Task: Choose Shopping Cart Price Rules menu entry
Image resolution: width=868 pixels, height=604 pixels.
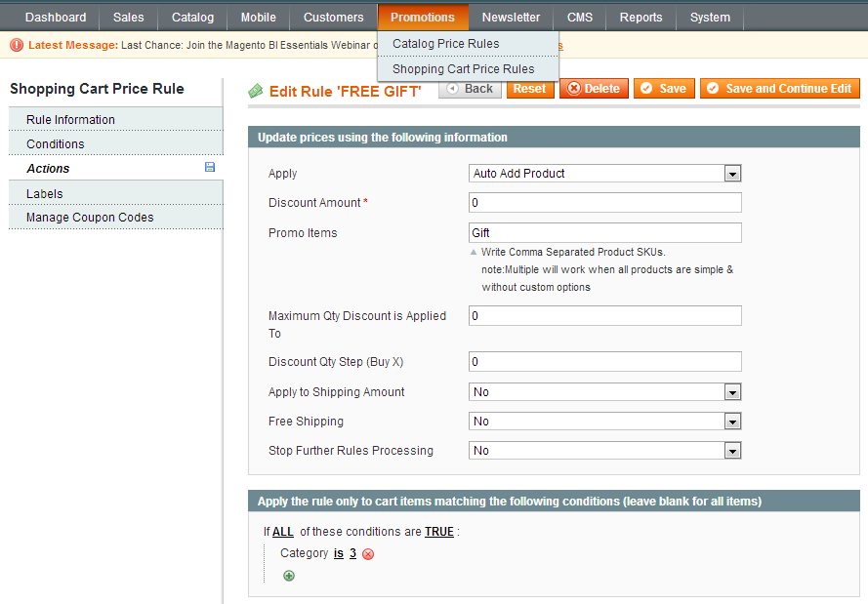Action: 463,69
